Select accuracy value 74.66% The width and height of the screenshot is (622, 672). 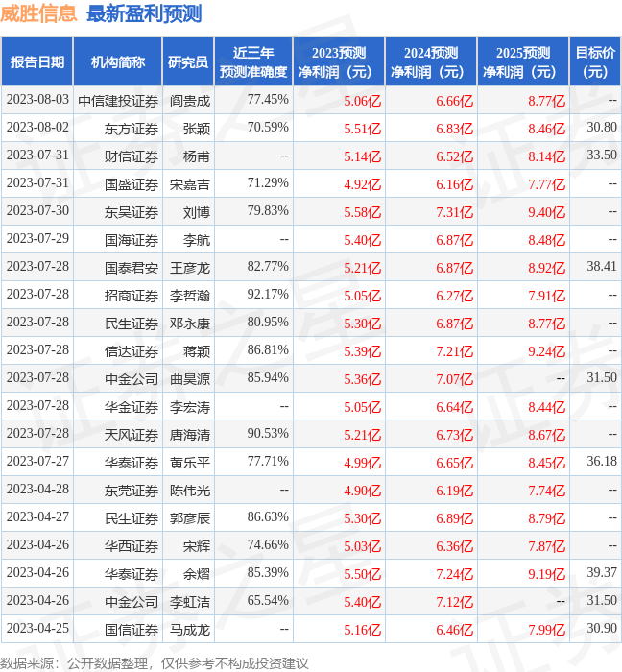click(x=268, y=545)
